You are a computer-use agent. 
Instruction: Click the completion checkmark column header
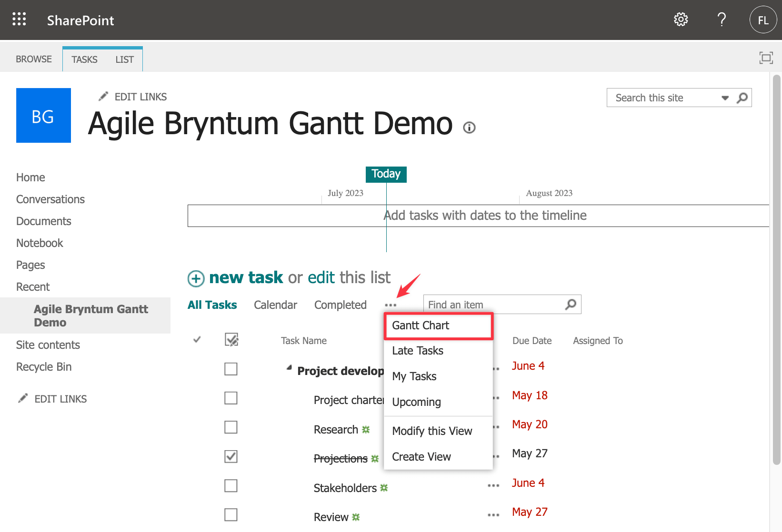click(197, 340)
